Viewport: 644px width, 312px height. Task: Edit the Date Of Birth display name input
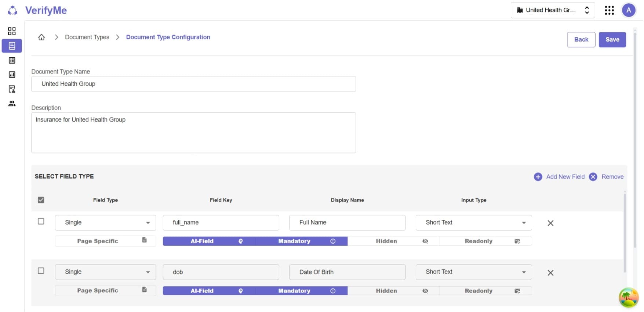[347, 272]
